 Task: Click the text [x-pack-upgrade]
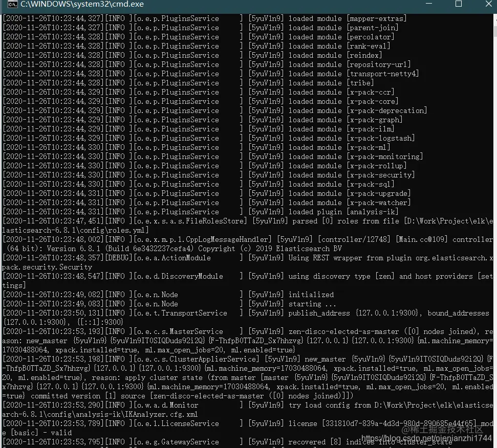pyautogui.click(x=378, y=193)
